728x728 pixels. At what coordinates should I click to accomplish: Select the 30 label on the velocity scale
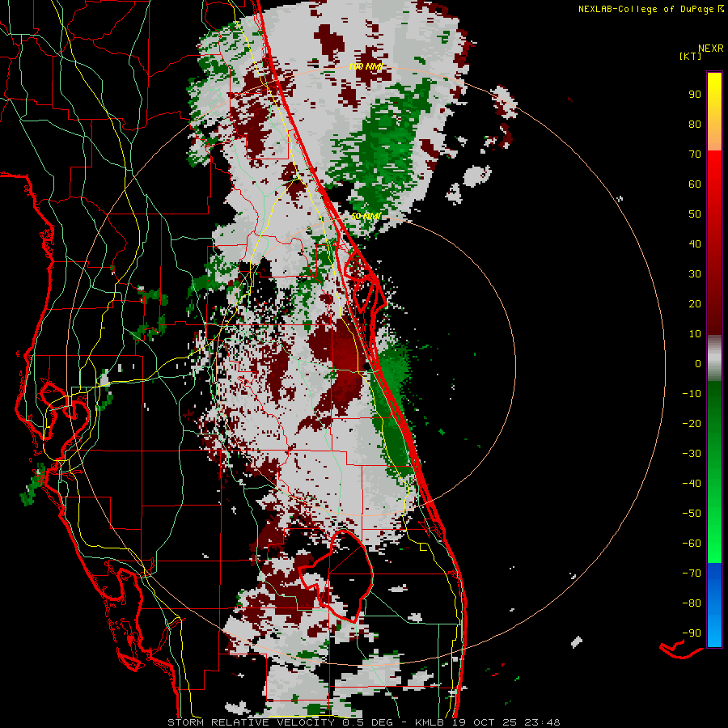695,274
